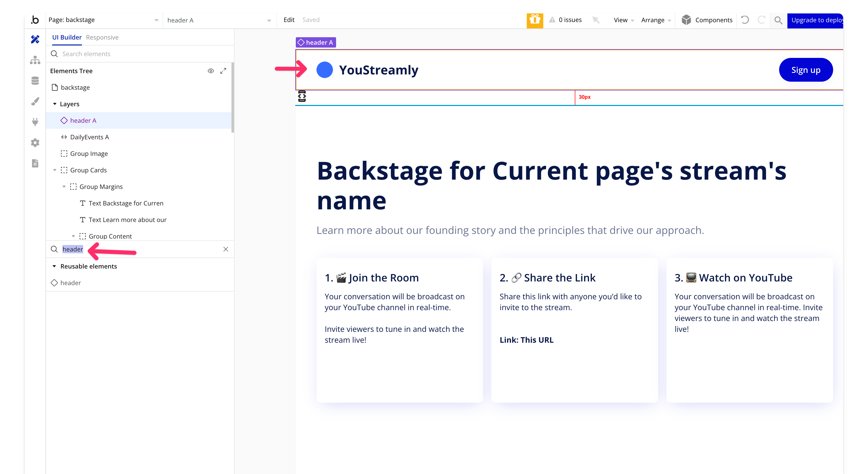This screenshot has width=868, height=474.
Task: Collapse the Layers tree section
Action: 55,104
